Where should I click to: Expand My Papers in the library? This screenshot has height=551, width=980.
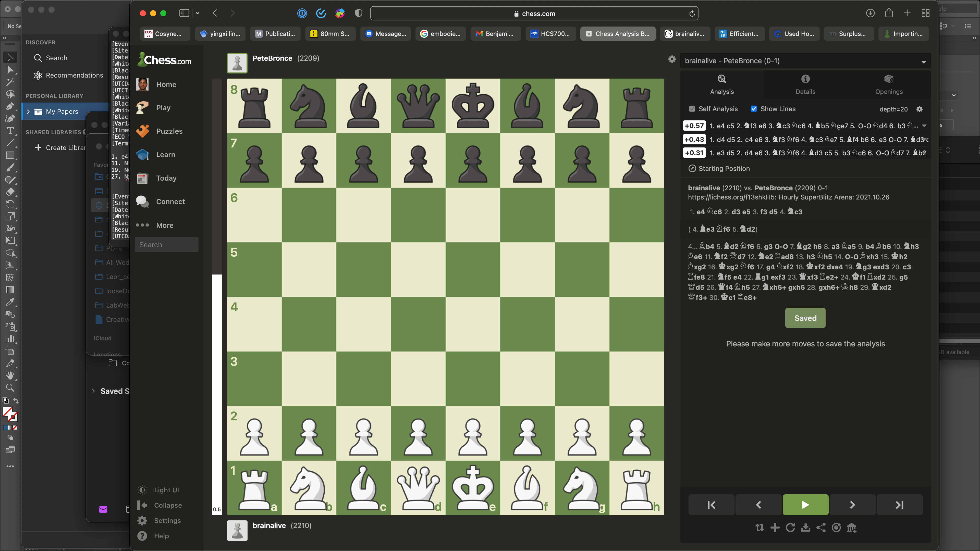tap(28, 111)
